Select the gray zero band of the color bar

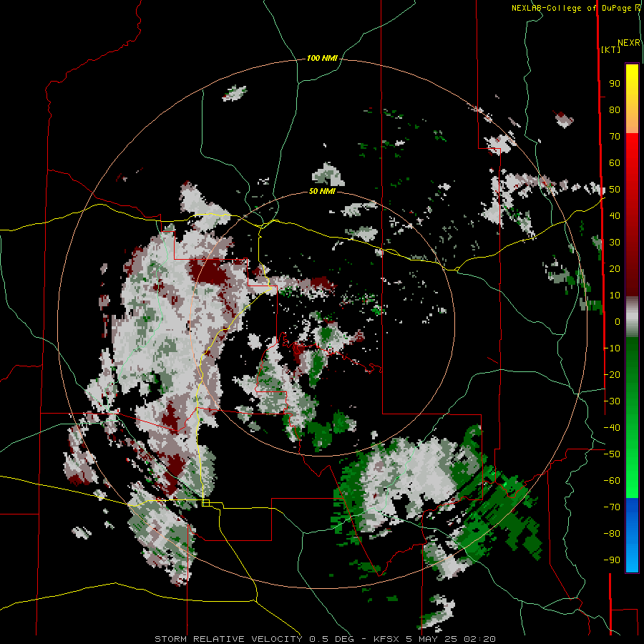click(632, 316)
